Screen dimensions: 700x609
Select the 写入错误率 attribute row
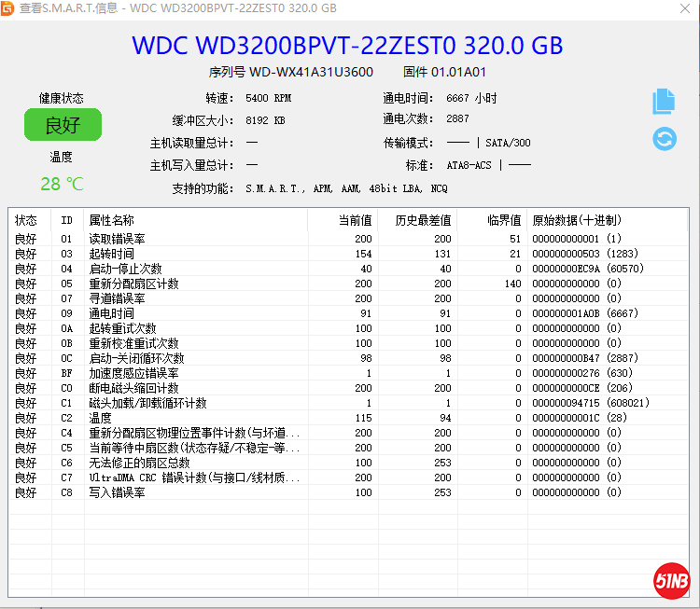[117, 492]
